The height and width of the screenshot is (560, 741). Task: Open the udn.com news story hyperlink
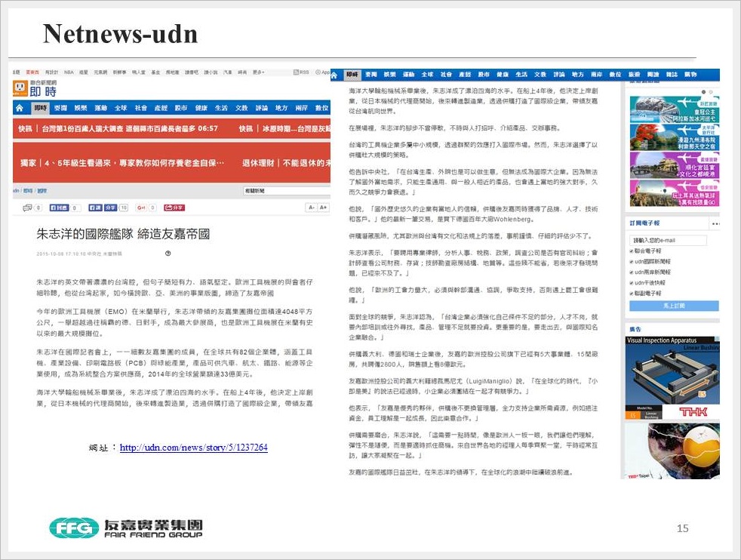point(193,448)
